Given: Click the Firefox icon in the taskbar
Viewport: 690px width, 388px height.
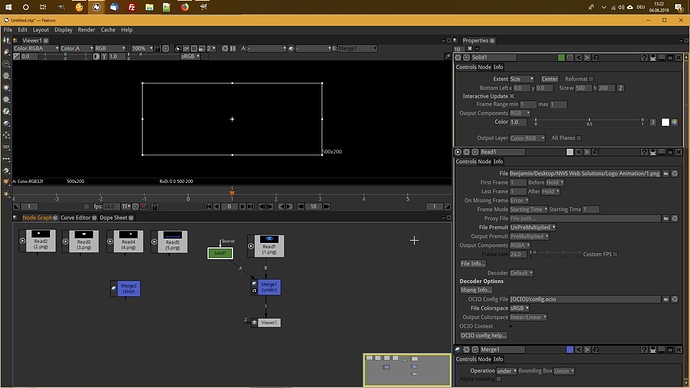Looking at the screenshot, I should tap(185, 7).
